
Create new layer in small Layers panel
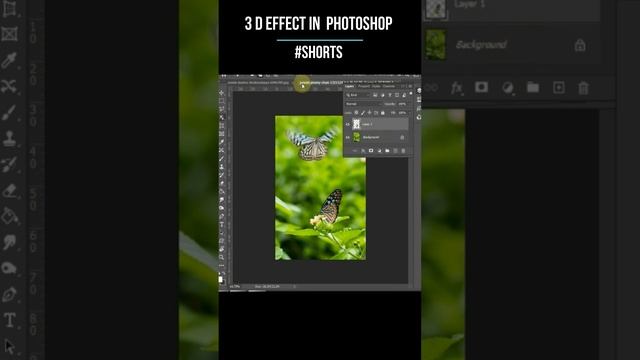[x=396, y=151]
